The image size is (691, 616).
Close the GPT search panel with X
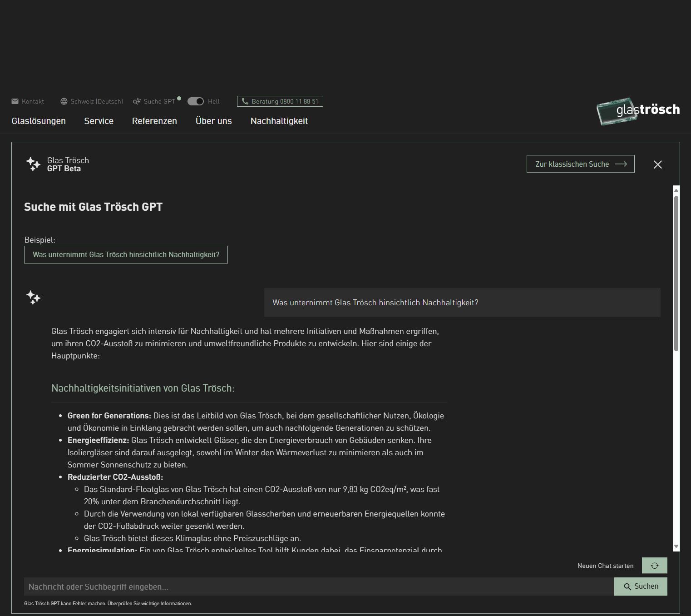(x=657, y=164)
